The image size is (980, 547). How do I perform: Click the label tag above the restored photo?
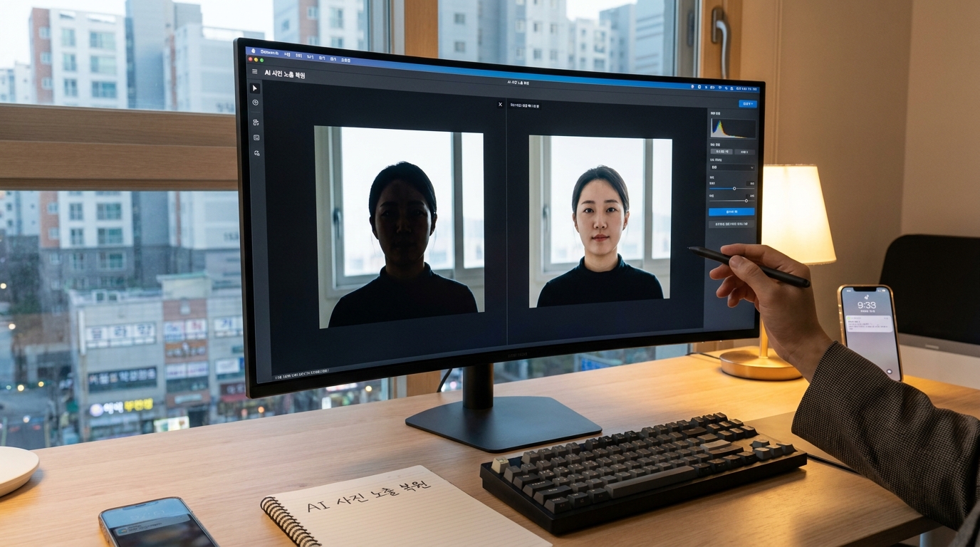[524, 106]
